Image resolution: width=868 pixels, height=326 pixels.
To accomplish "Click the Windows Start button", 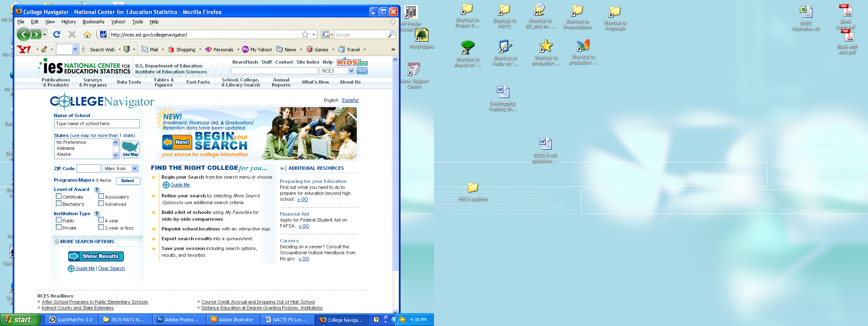I will point(20,320).
